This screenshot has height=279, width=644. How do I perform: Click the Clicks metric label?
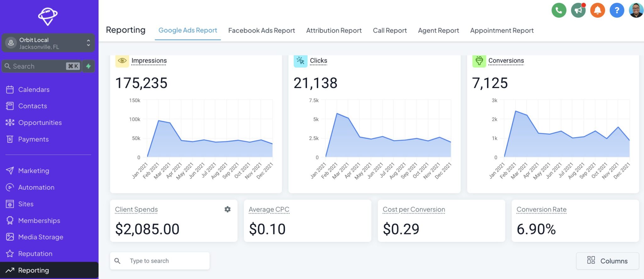pyautogui.click(x=319, y=60)
